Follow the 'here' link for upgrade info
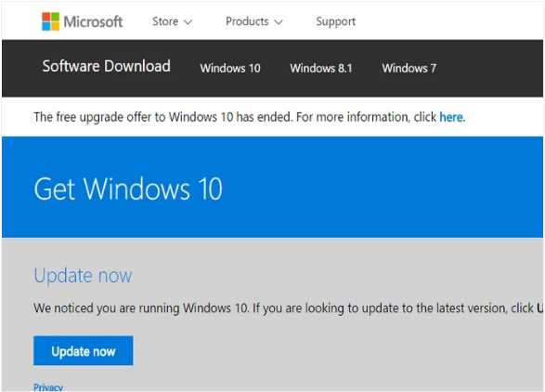 [x=451, y=117]
